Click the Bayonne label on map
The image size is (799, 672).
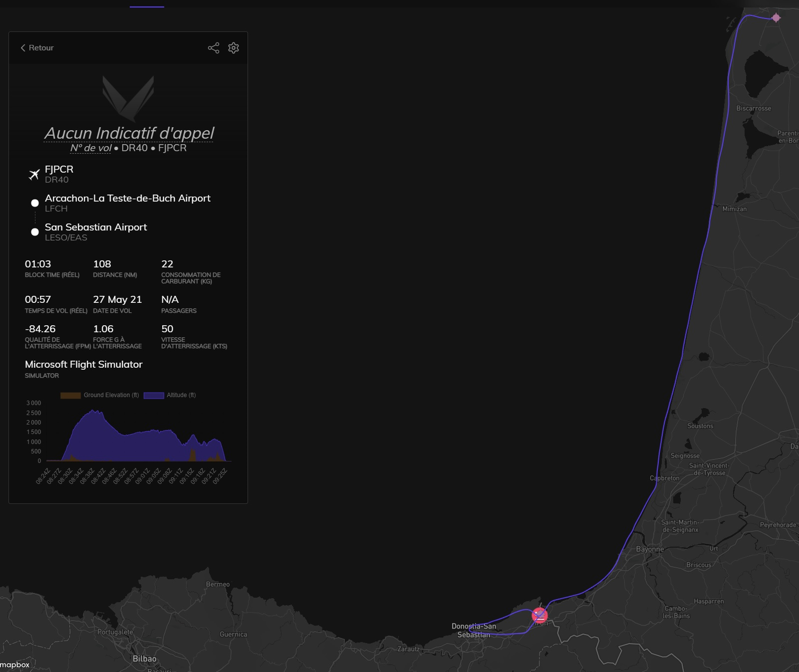[650, 549]
